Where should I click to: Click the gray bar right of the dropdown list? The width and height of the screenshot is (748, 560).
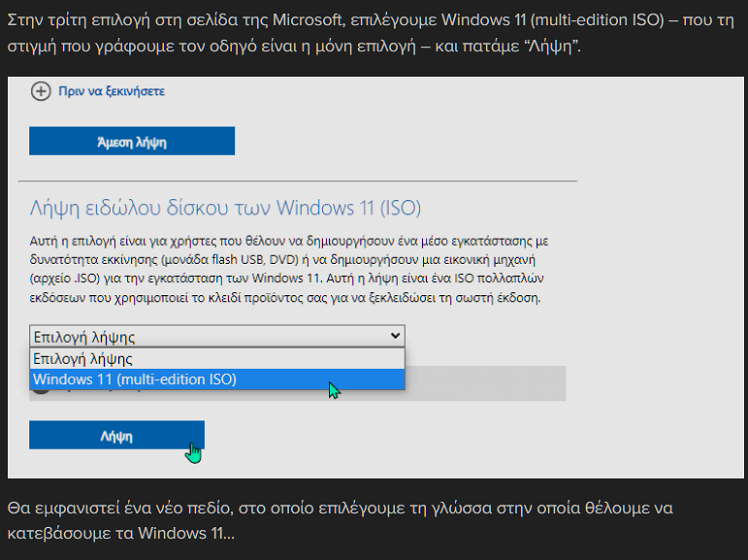(x=485, y=383)
